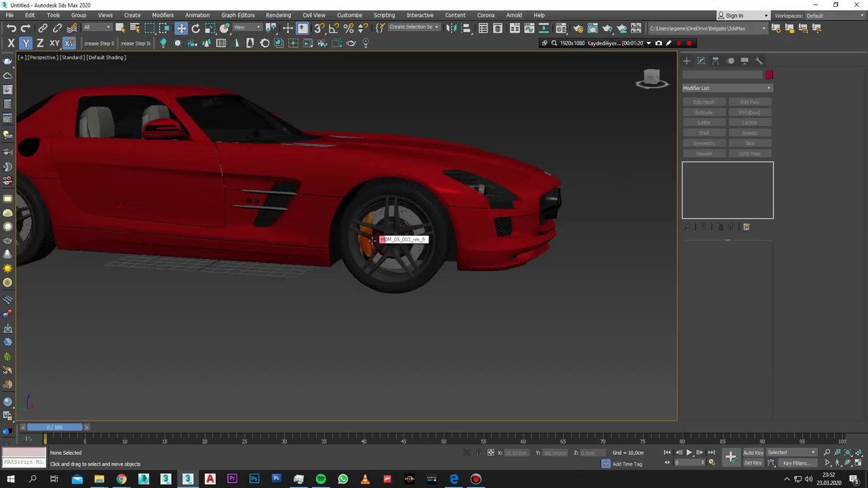The image size is (868, 488).
Task: Click Add Time Tag
Action: (x=627, y=464)
